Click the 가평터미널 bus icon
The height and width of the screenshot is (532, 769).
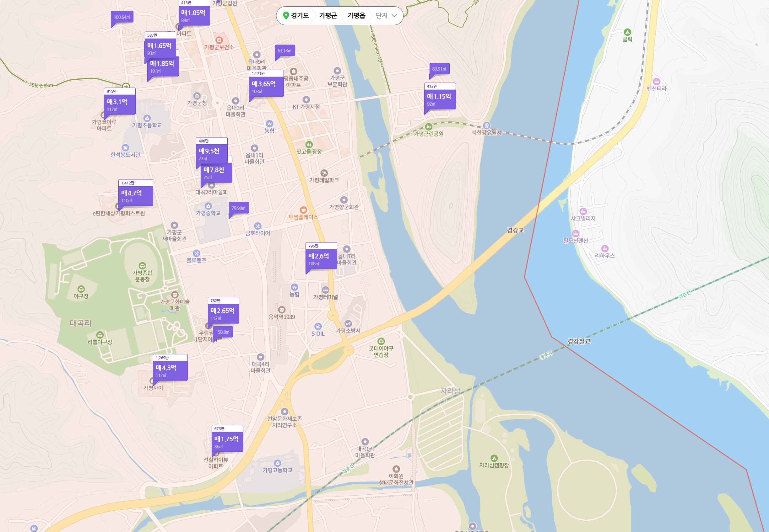click(x=325, y=290)
